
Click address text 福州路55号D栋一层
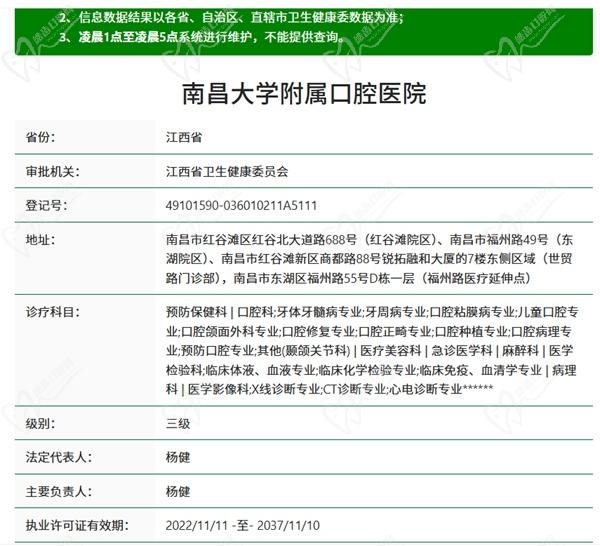(x=361, y=278)
